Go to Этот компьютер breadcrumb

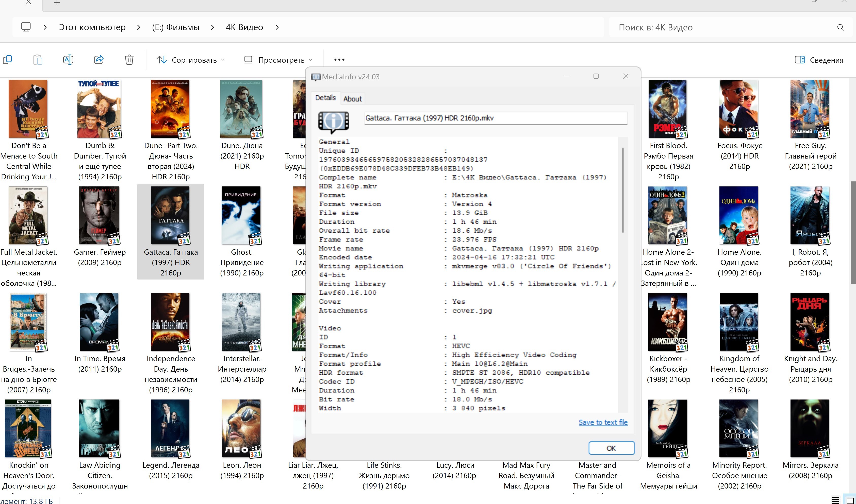coord(92,27)
